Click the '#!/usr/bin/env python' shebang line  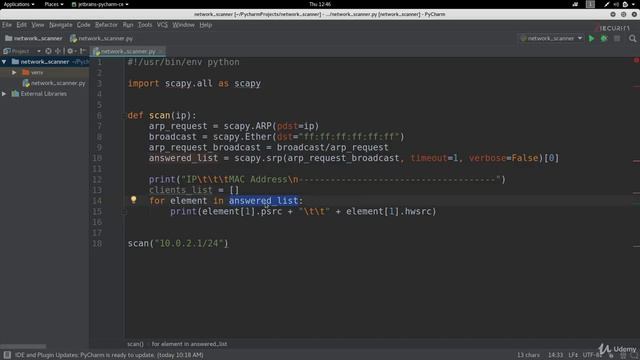184,62
